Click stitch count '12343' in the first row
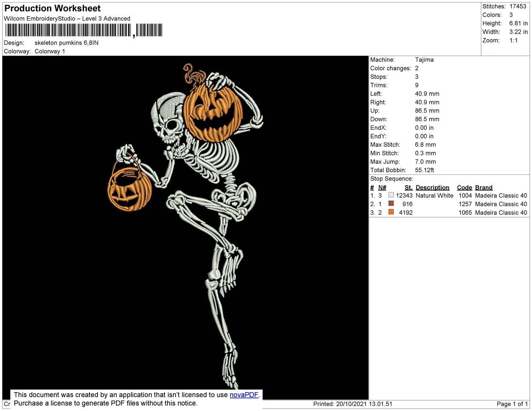This screenshot has width=532, height=411. pos(404,195)
